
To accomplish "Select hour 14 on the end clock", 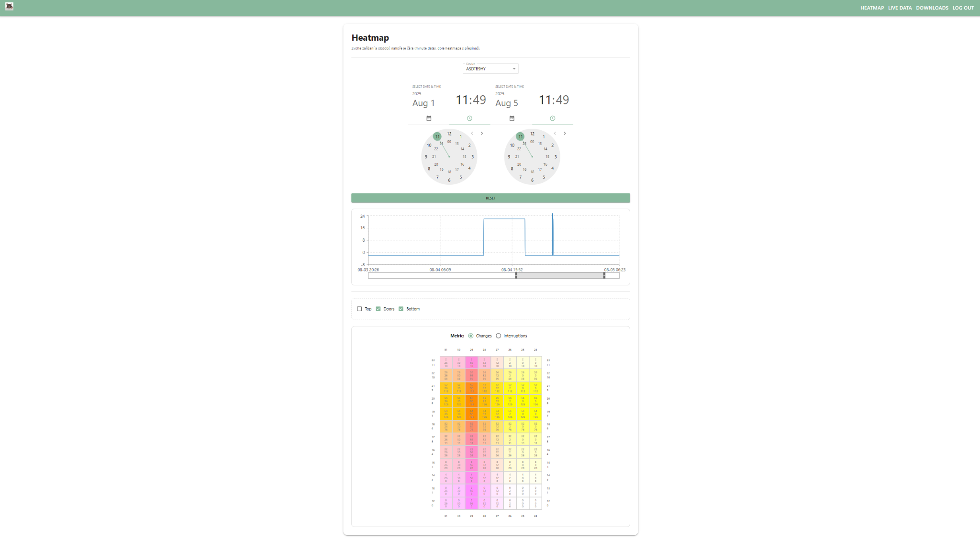I will click(x=545, y=149).
